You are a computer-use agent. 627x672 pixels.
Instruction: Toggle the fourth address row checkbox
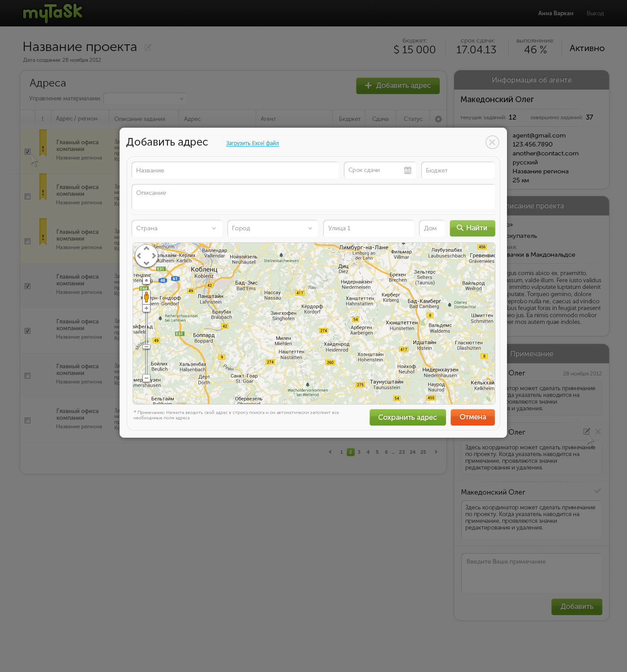[28, 286]
